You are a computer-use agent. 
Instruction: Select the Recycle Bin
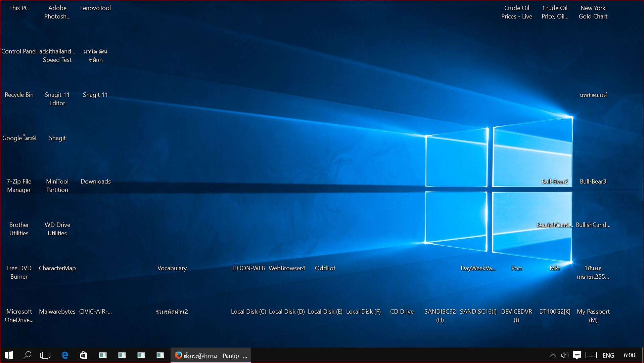19,95
